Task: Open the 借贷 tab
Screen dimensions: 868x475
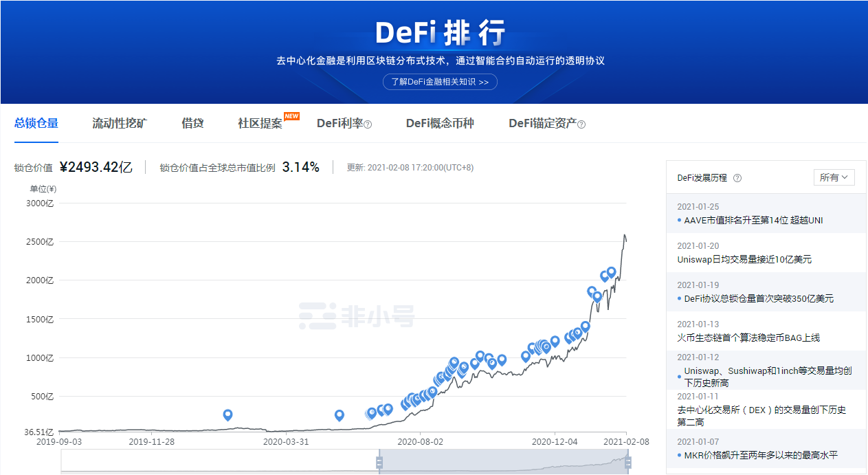Action: 192,124
